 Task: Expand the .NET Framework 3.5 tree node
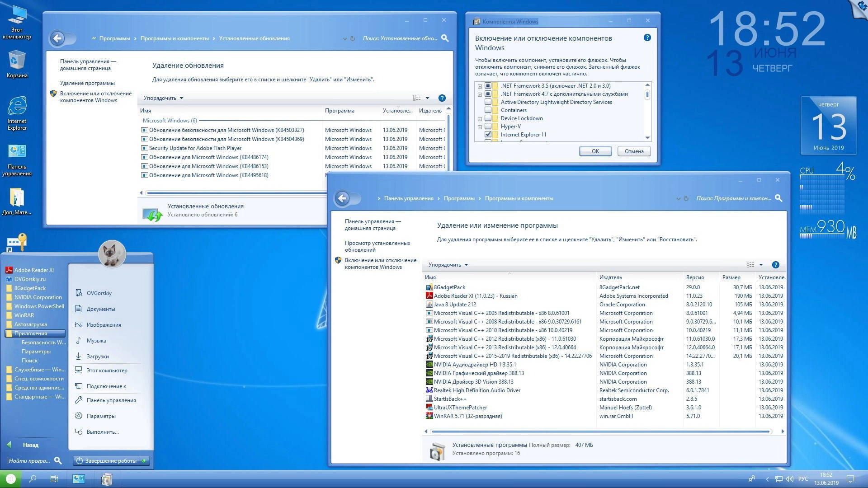479,85
